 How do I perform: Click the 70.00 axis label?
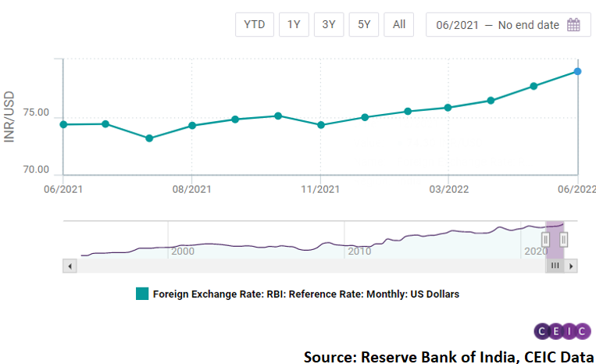coord(36,170)
